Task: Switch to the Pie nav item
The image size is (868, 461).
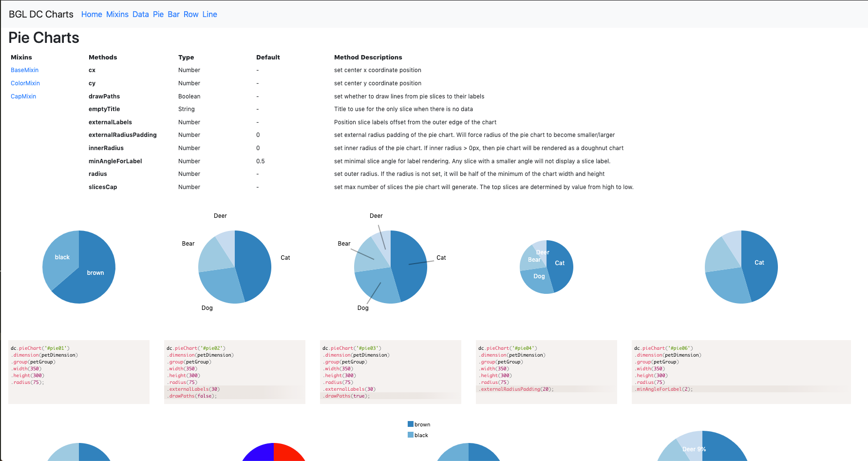Action: (x=158, y=14)
